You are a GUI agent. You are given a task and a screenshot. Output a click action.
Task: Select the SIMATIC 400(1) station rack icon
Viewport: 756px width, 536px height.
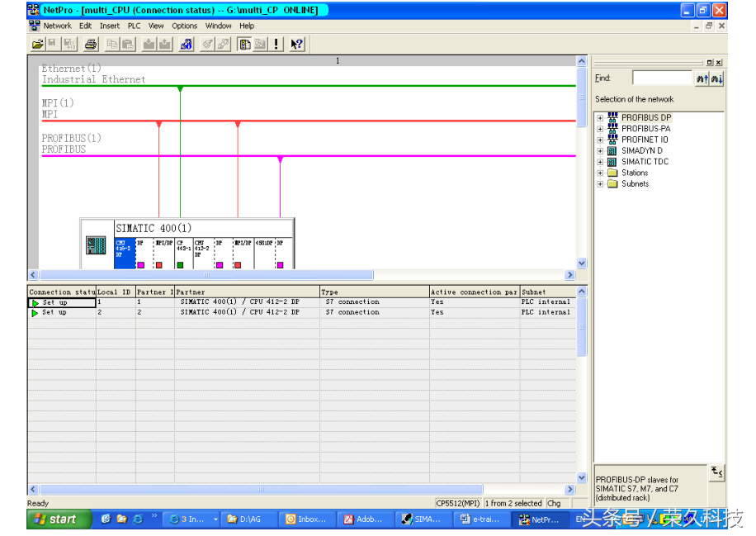96,245
